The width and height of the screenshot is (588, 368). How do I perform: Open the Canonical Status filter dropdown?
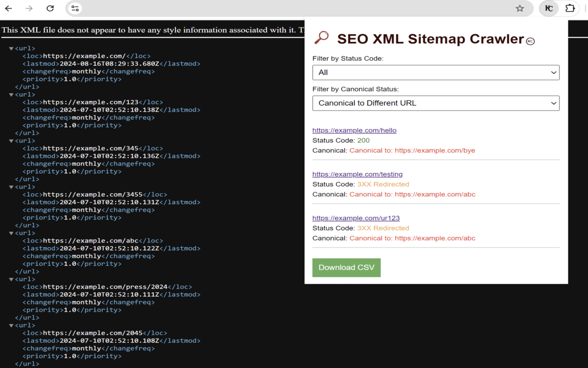tap(435, 103)
